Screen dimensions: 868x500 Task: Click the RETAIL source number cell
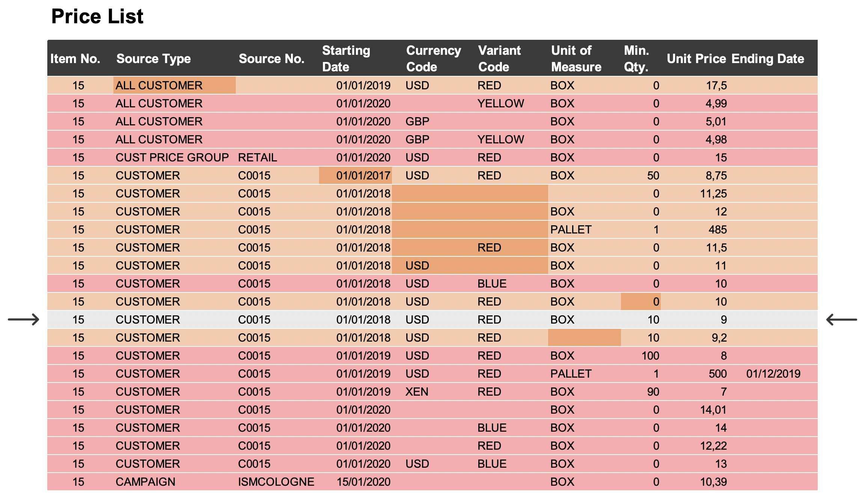coord(258,157)
